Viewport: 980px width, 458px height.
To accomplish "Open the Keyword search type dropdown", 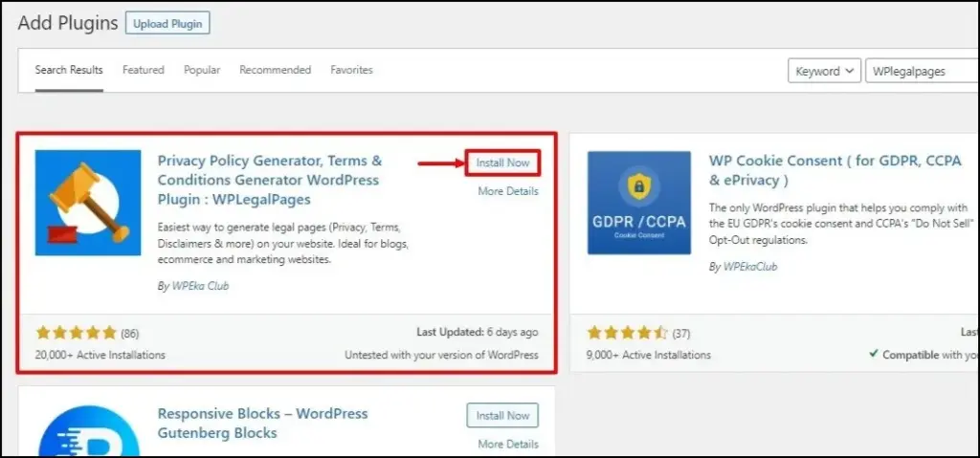I will [x=823, y=71].
